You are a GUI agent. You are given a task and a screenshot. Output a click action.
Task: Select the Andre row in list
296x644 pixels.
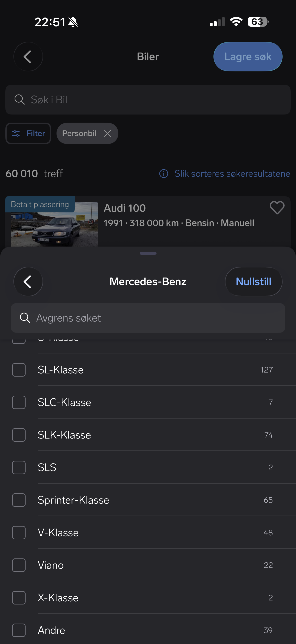click(x=150, y=630)
